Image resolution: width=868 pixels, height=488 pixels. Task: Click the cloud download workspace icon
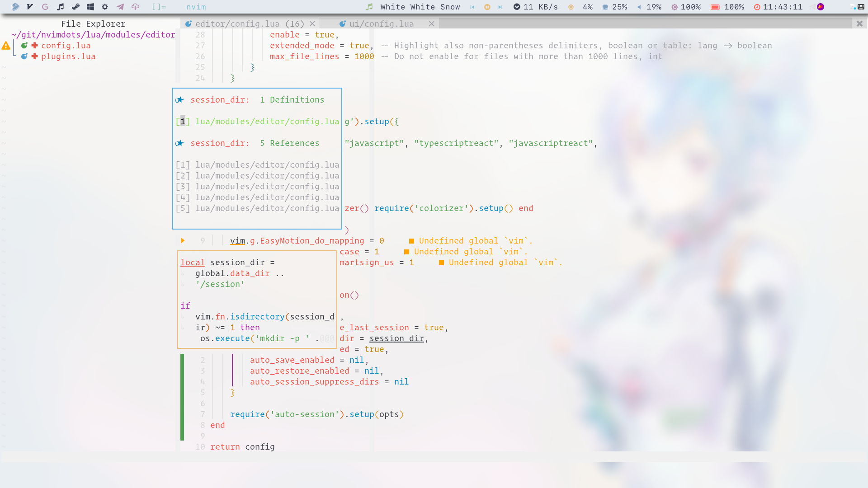(135, 7)
